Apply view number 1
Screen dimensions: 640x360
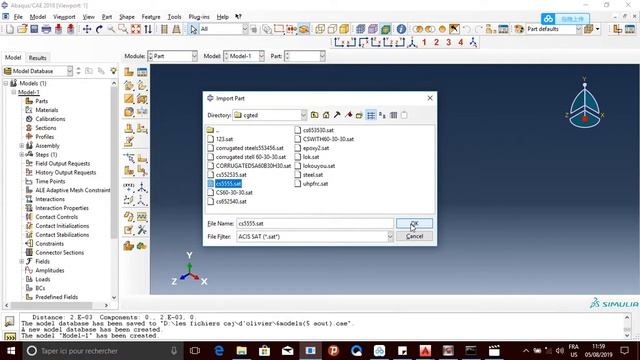coord(424,42)
